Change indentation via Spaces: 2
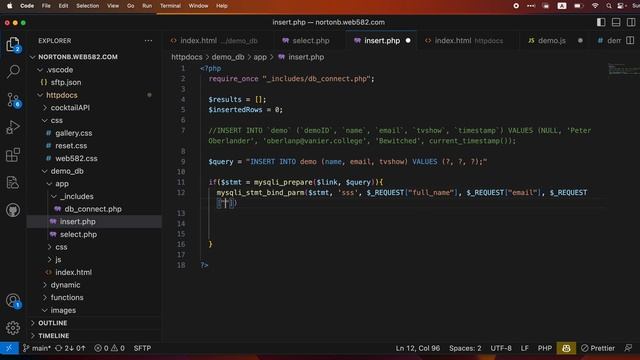 point(465,348)
